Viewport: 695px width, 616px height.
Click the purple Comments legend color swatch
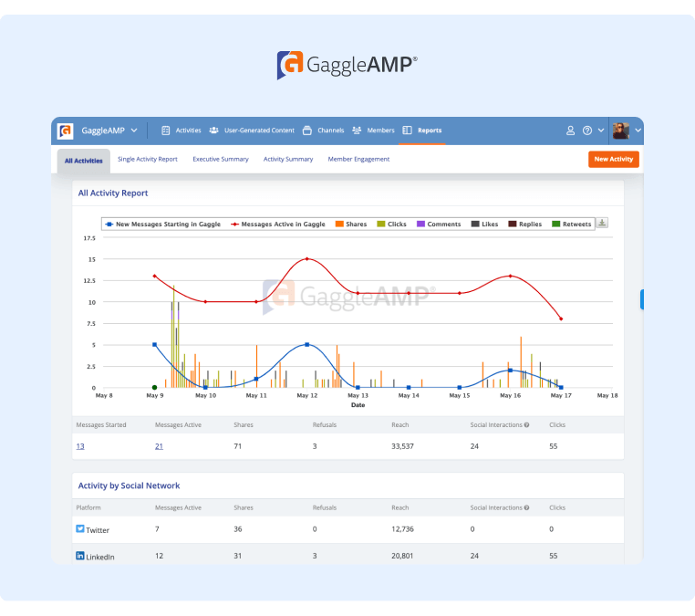coord(421,224)
